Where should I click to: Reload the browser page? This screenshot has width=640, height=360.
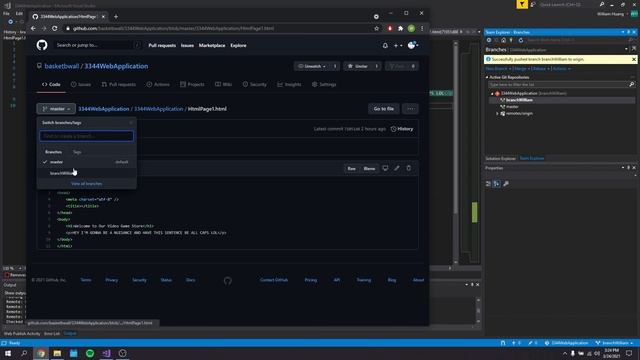(55, 29)
